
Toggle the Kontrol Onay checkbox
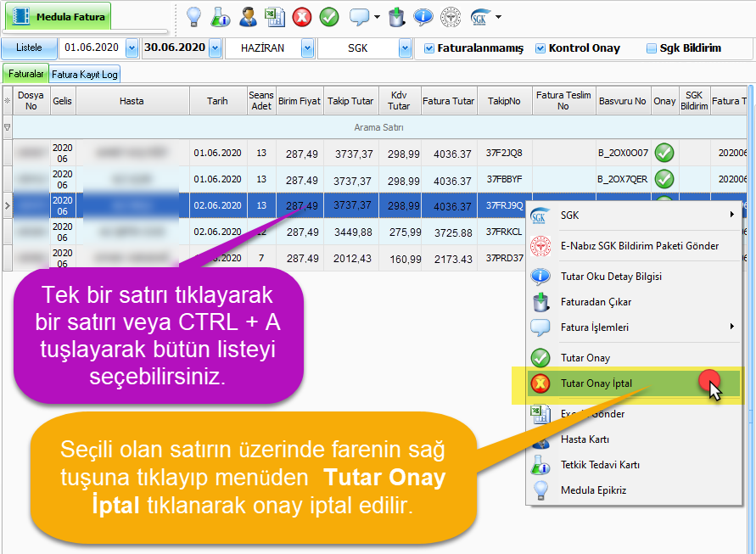[540, 48]
